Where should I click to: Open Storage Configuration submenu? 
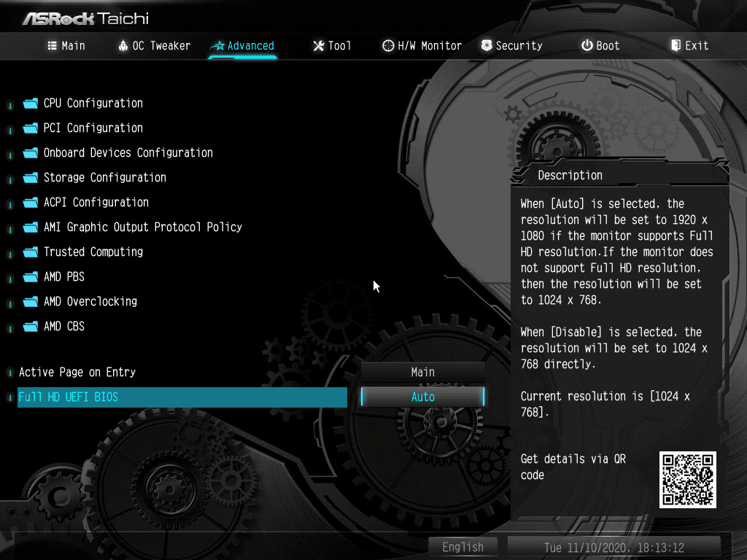point(105,178)
